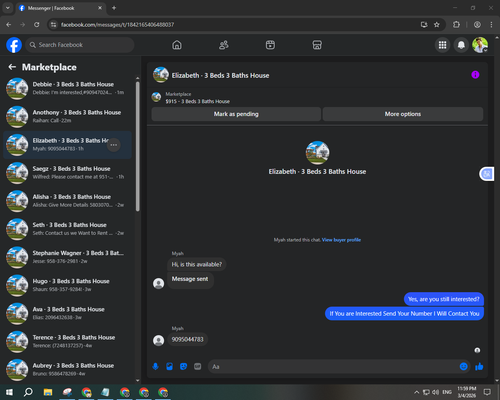The height and width of the screenshot is (400, 500).
Task: Select Messenger | Facebook tab
Action: point(60,8)
